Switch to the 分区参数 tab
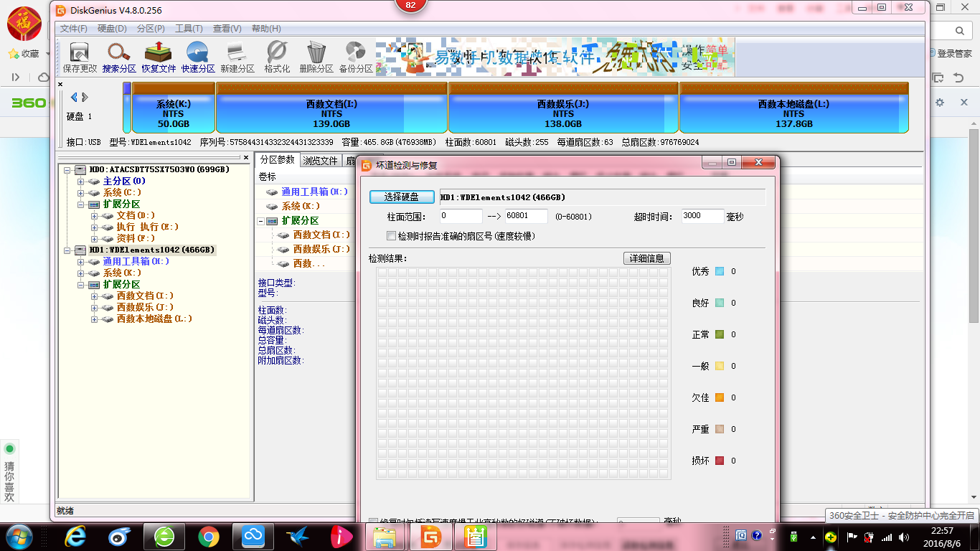 277,160
